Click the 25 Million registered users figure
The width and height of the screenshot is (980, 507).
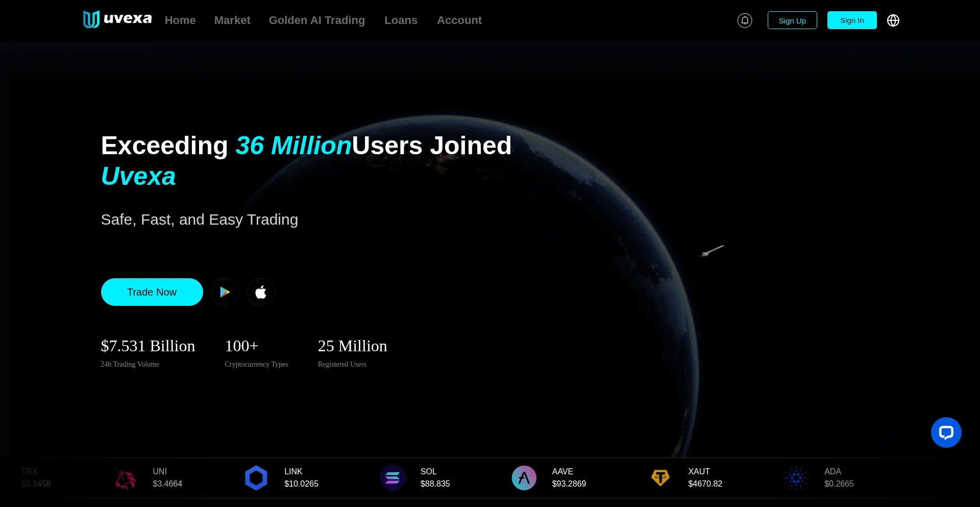tap(353, 346)
